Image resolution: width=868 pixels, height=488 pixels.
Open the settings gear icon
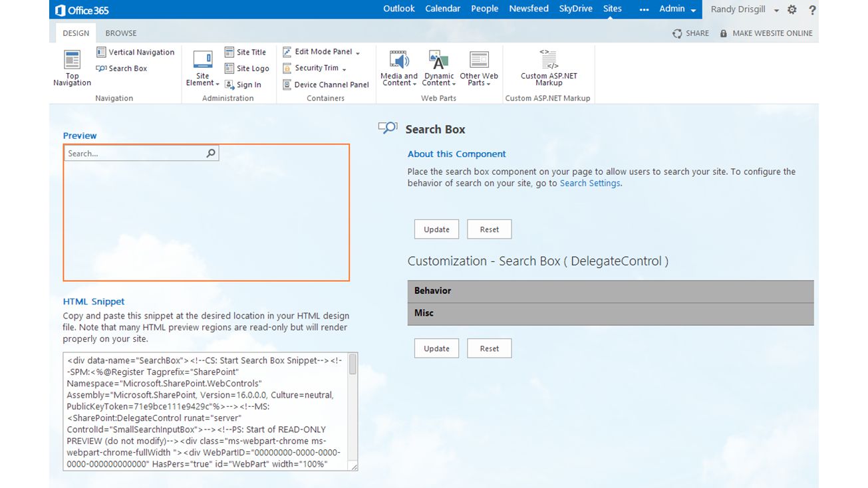[x=792, y=9]
